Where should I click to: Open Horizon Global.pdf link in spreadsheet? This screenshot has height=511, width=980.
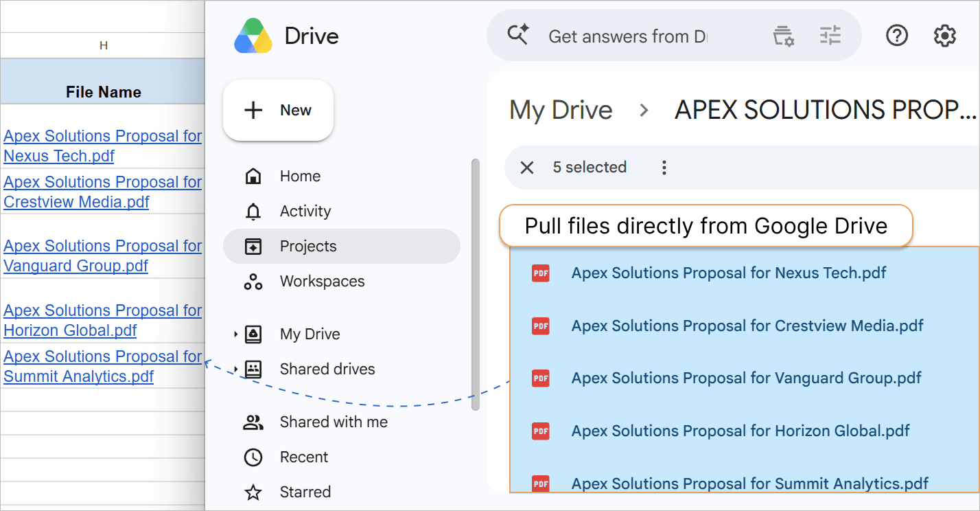point(102,320)
